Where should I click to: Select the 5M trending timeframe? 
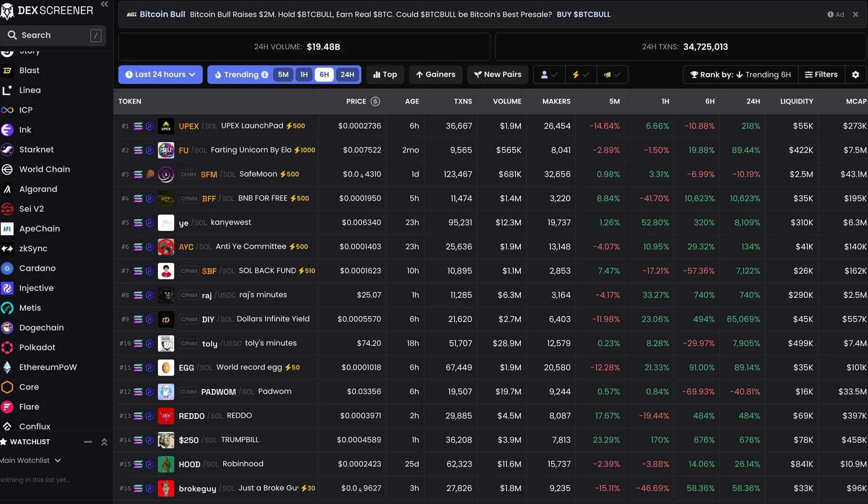(283, 75)
